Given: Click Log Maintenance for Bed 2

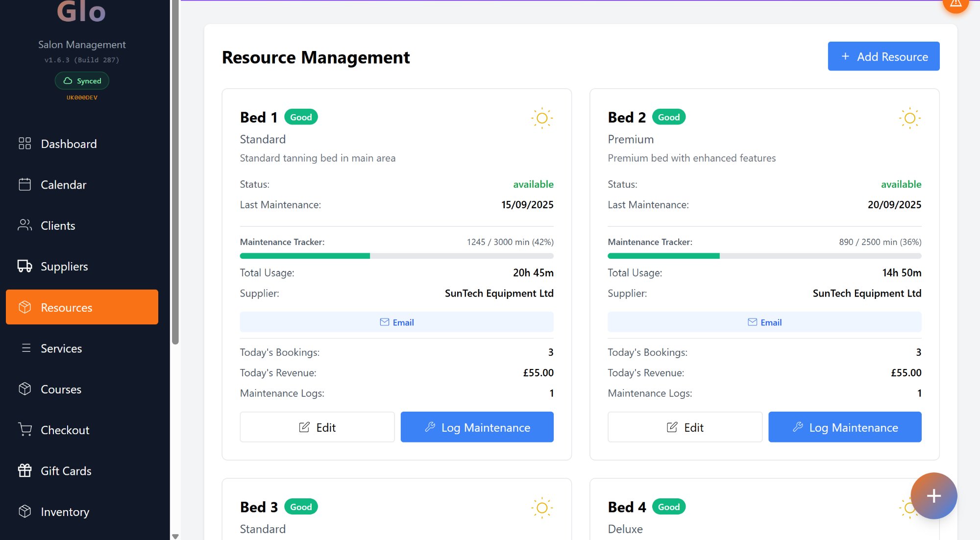Looking at the screenshot, I should coord(844,427).
